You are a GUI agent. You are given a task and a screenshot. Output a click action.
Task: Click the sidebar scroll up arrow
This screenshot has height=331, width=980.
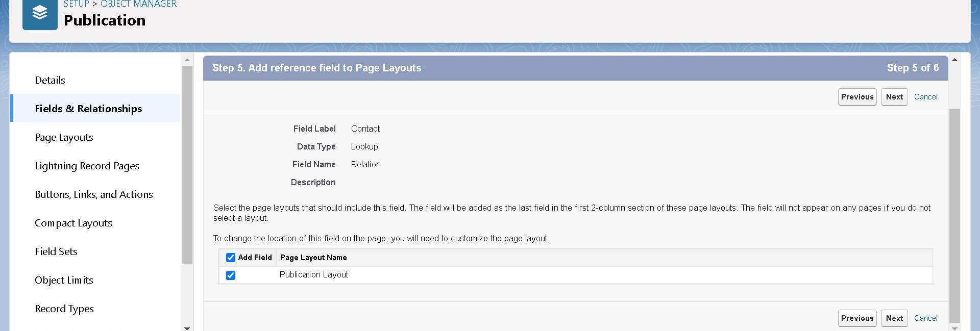point(187,60)
